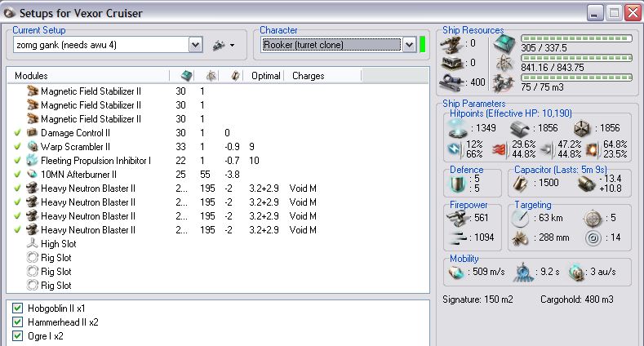Screen dimensions: 644x346
Task: Select the first Magnetic Field Stabilizer II icon
Action: [x=33, y=91]
